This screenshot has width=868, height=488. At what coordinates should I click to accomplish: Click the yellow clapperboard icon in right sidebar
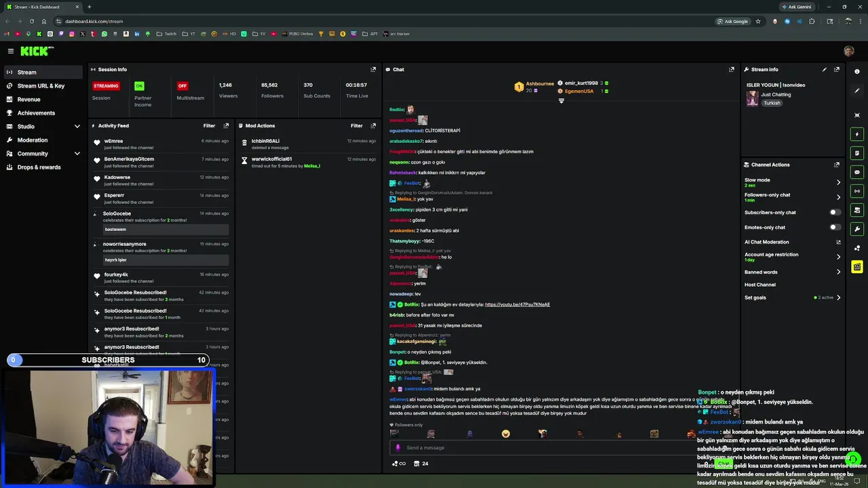point(857,267)
